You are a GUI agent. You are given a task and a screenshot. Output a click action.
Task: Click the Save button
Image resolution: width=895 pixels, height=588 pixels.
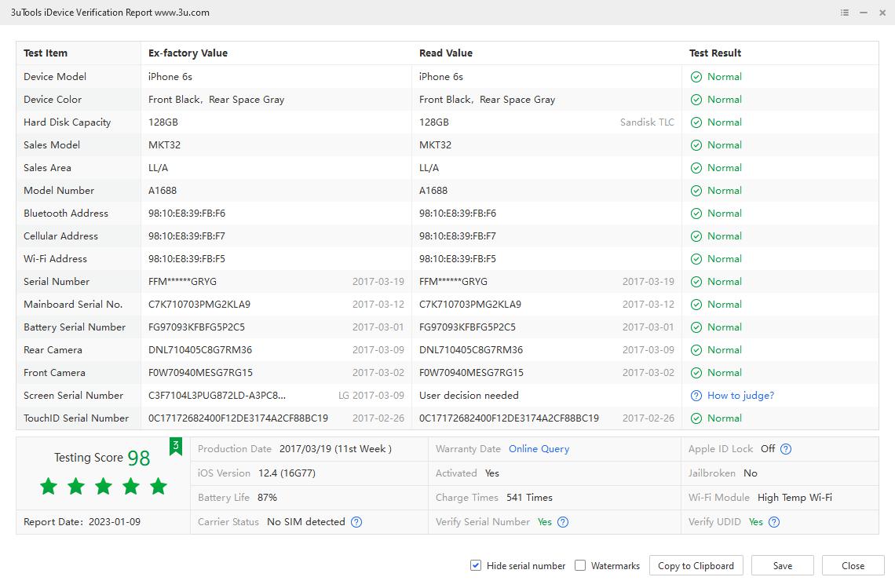tap(783, 566)
